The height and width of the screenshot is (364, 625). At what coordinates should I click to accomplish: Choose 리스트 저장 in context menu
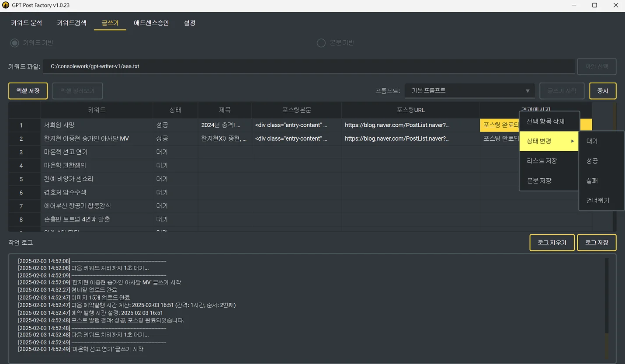(x=549, y=161)
